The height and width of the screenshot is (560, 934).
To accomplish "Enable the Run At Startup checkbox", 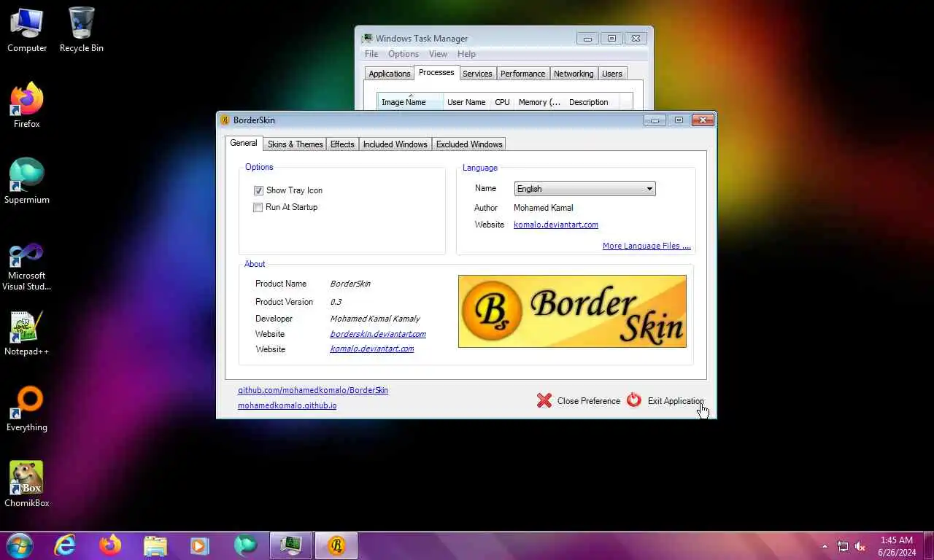I will 258,207.
